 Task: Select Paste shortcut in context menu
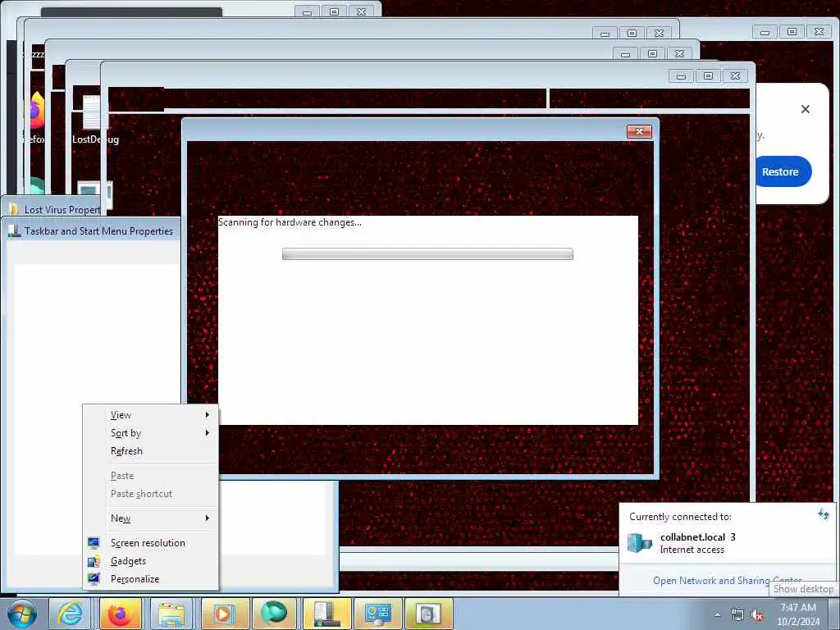click(151, 494)
